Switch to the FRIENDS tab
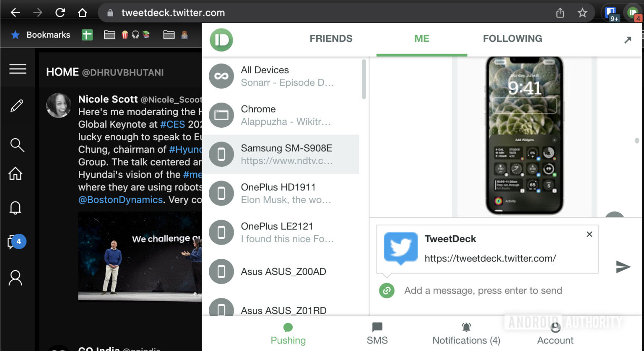This screenshot has height=351, width=644. [x=331, y=39]
